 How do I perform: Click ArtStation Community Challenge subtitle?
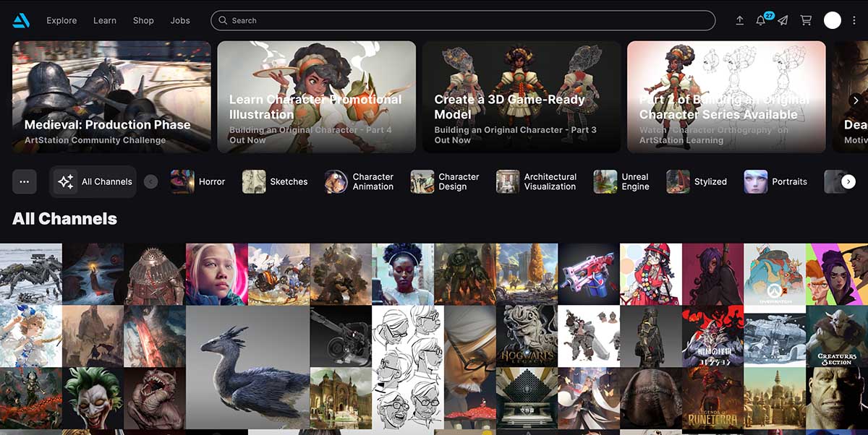point(95,140)
